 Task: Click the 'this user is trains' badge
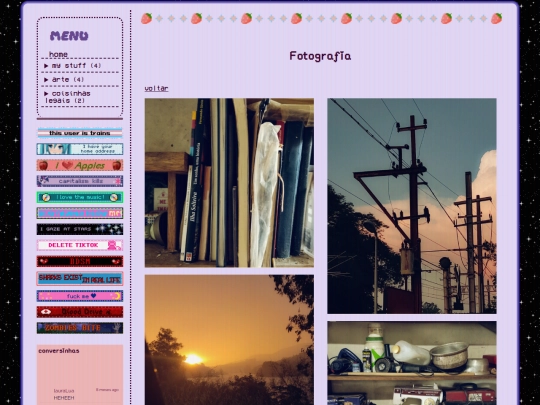(80, 133)
